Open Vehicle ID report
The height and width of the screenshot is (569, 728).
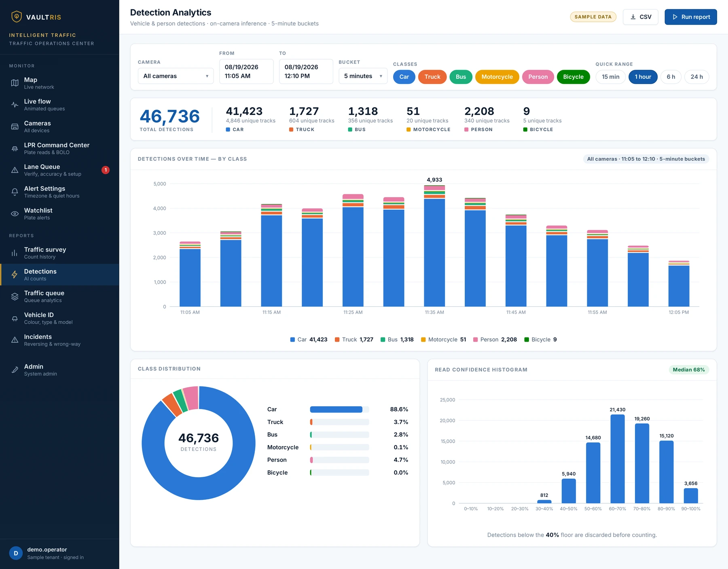[x=59, y=318]
